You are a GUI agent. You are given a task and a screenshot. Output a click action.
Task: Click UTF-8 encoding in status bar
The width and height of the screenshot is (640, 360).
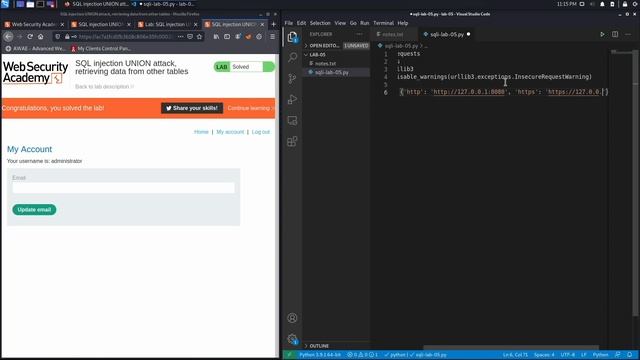567,355
